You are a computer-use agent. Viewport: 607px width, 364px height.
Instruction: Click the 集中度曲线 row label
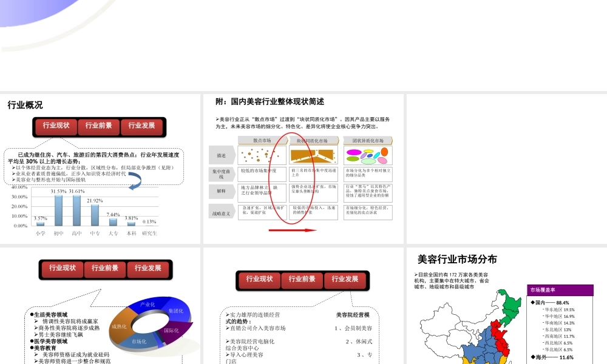222,174
